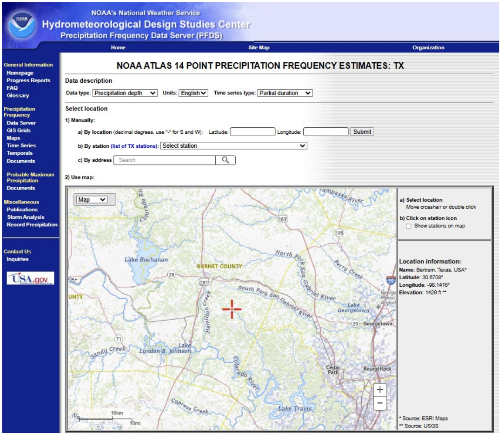Click the address search magnifier icon
This screenshot has height=433, width=504.
tap(225, 160)
